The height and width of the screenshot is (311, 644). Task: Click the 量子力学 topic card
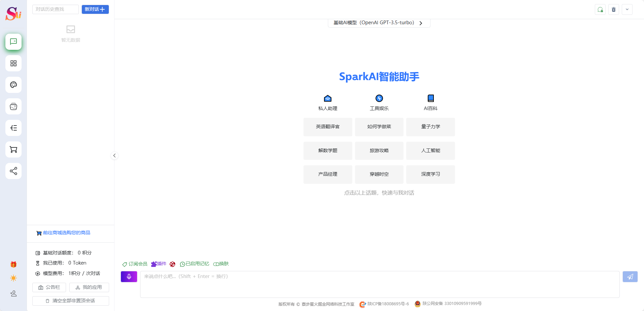pyautogui.click(x=430, y=127)
